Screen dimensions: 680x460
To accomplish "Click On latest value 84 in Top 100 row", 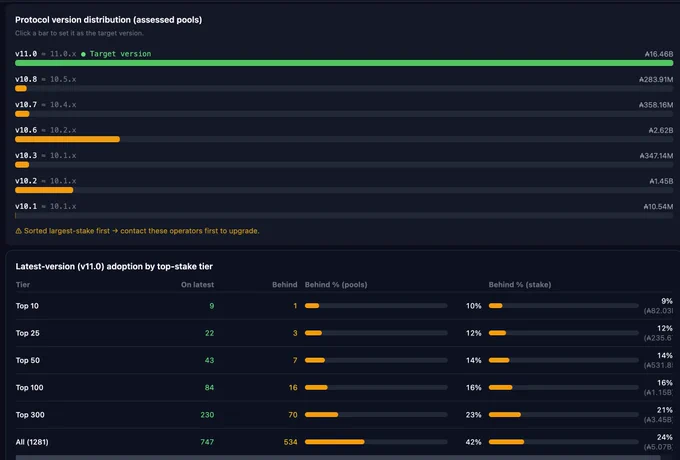I will (209, 388).
